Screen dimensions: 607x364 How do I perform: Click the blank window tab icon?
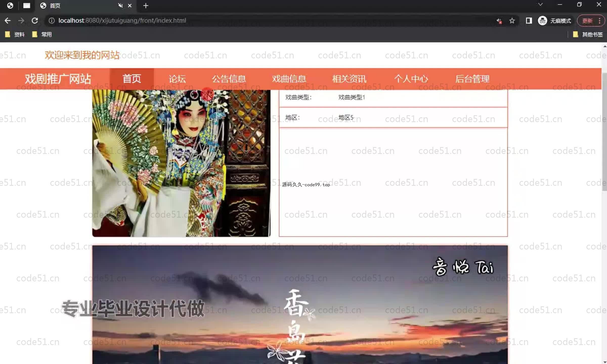pos(27,6)
